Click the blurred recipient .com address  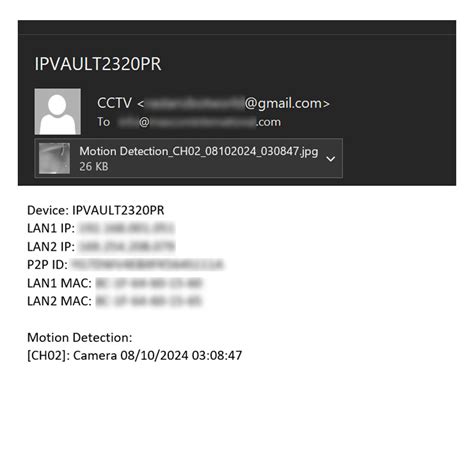click(200, 122)
